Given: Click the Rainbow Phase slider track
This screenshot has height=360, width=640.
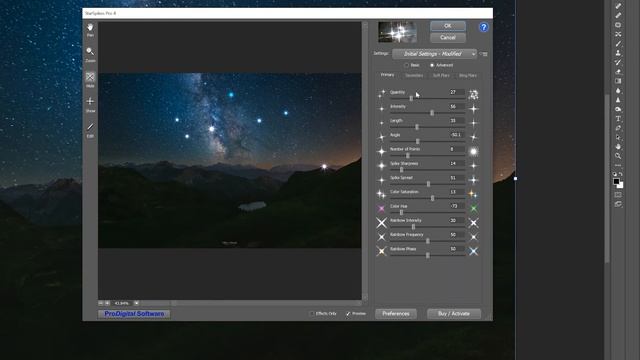Looking at the screenshot, I should pyautogui.click(x=427, y=255).
